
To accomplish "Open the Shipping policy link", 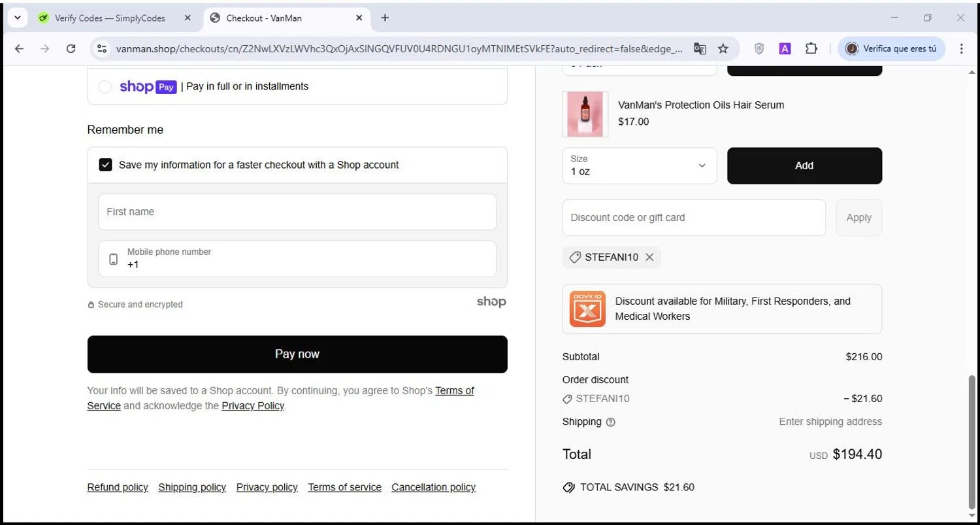I will (192, 487).
